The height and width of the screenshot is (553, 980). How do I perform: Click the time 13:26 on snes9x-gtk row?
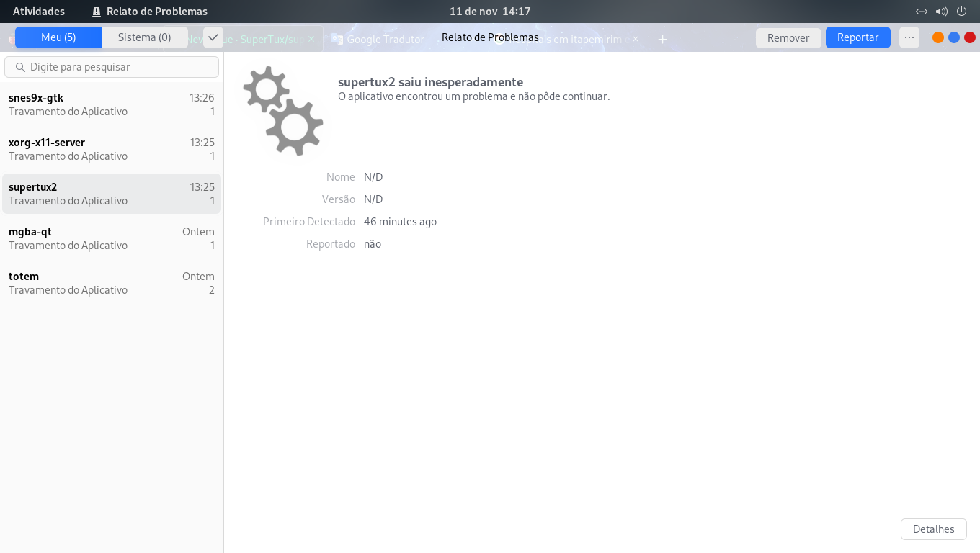tap(202, 98)
